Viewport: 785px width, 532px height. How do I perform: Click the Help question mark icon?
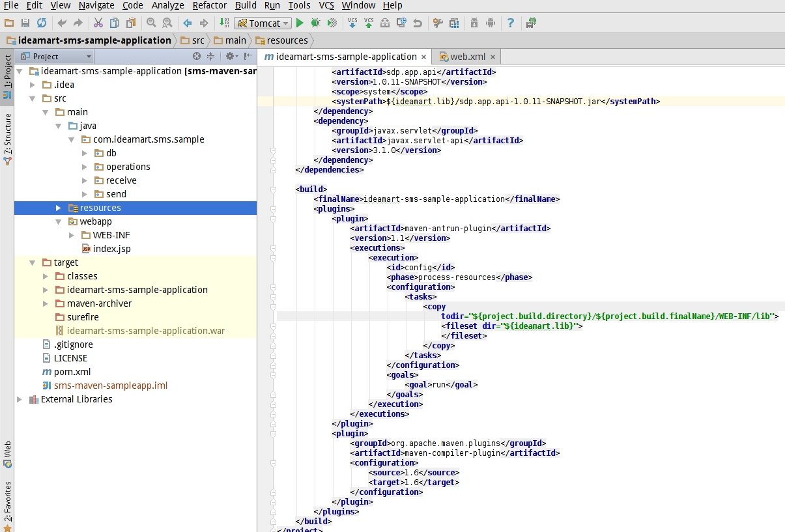pyautogui.click(x=511, y=23)
